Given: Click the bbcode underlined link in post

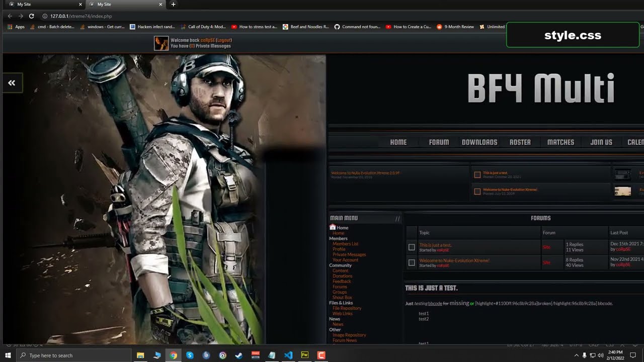Looking at the screenshot, I should click(435, 304).
